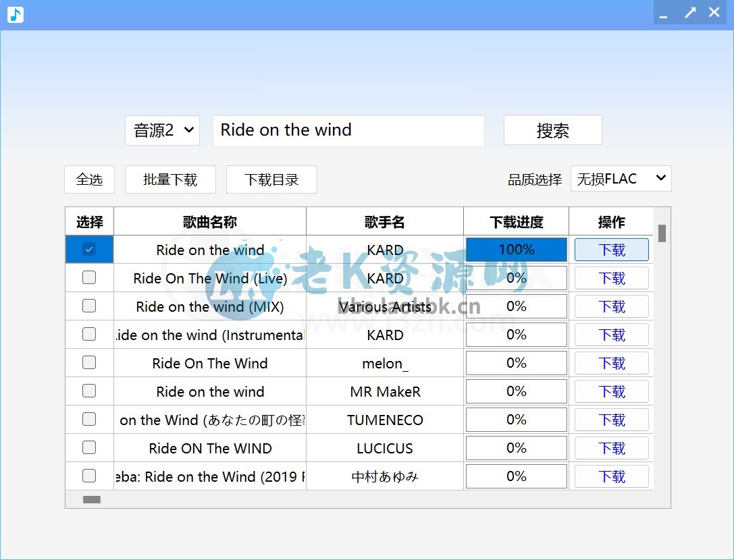Download the TUMENECO track
This screenshot has width=734, height=560.
click(x=612, y=420)
